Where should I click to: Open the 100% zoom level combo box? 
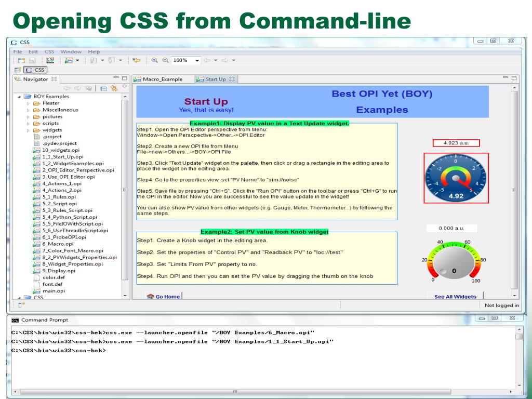pyautogui.click(x=186, y=60)
